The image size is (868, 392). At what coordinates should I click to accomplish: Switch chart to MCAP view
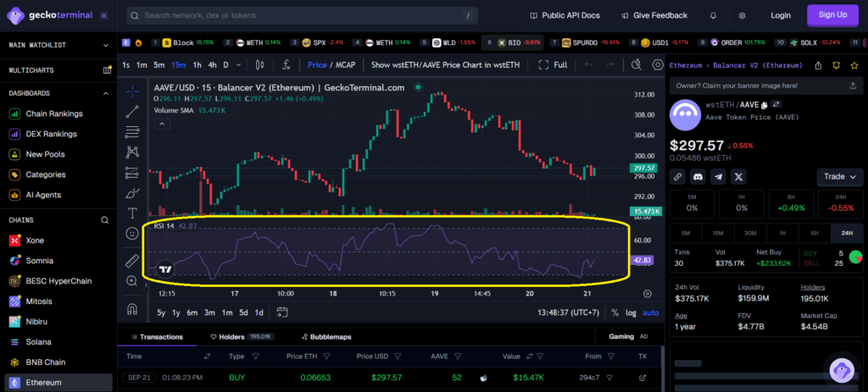point(343,64)
